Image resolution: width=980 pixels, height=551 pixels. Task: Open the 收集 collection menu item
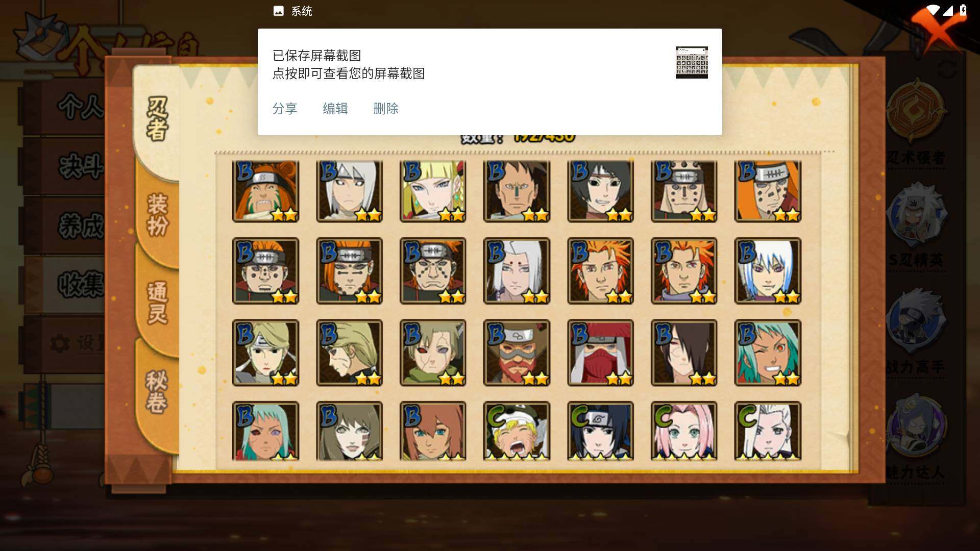[80, 284]
